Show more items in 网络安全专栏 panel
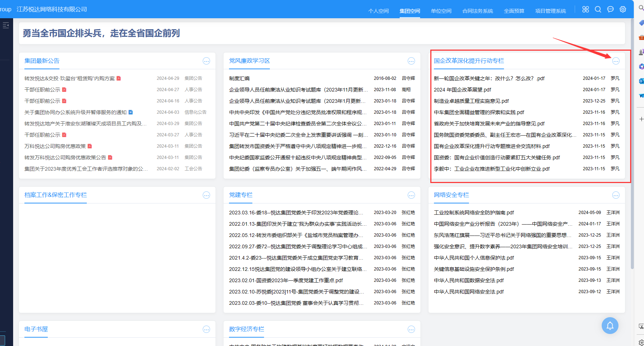Viewport: 644px width, 346px height. [616, 195]
